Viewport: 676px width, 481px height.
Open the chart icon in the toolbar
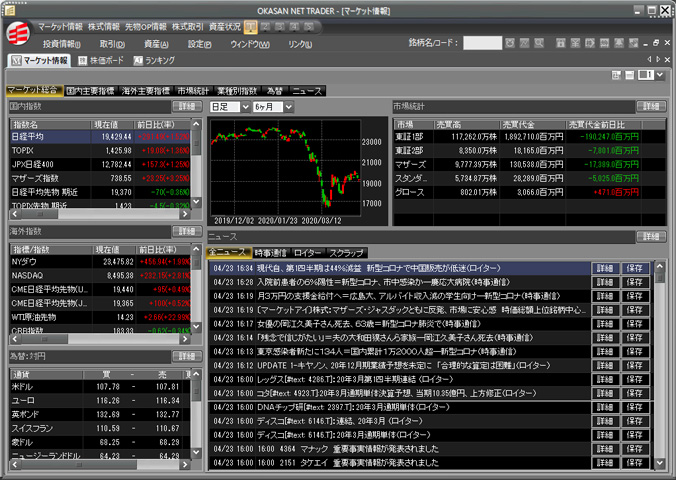(x=524, y=43)
